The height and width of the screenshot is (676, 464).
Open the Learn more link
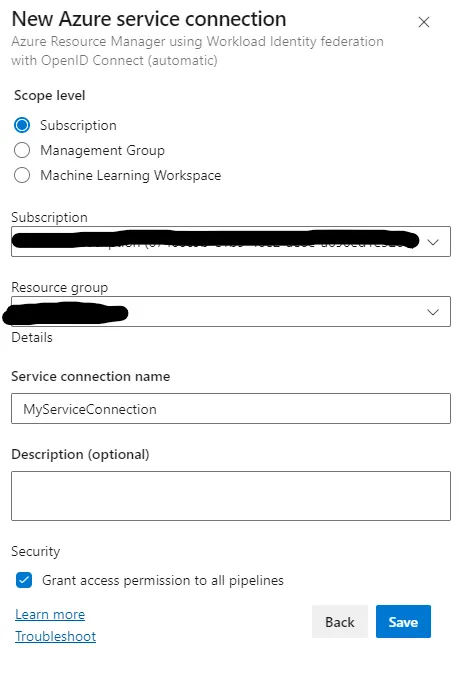50,614
